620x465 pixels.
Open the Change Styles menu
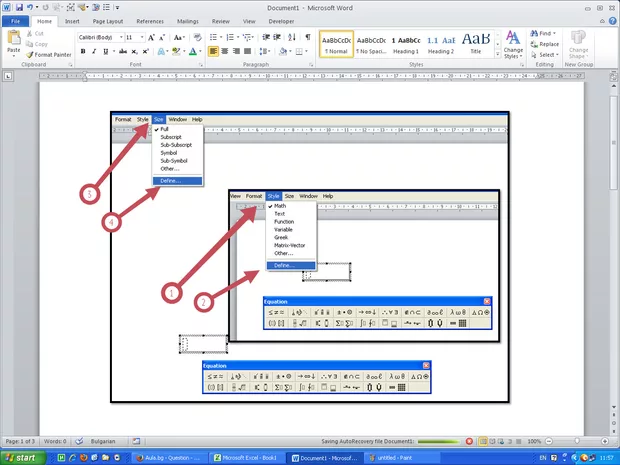point(513,45)
